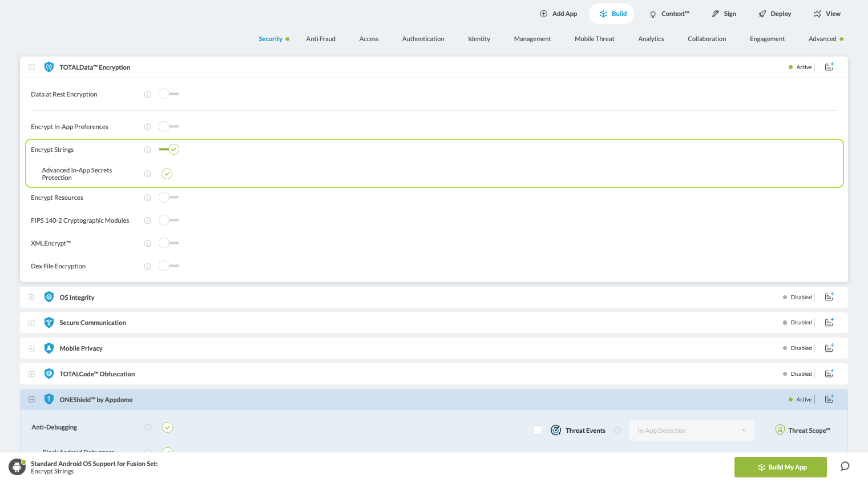This screenshot has height=482, width=868.
Task: Enable the Data at Rest Encryption toggle
Action: 168,94
